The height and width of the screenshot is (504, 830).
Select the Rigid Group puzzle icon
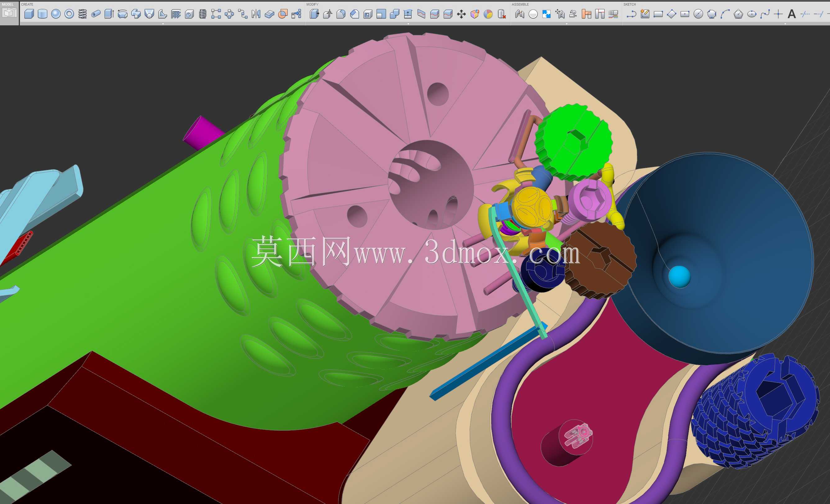coord(547,14)
